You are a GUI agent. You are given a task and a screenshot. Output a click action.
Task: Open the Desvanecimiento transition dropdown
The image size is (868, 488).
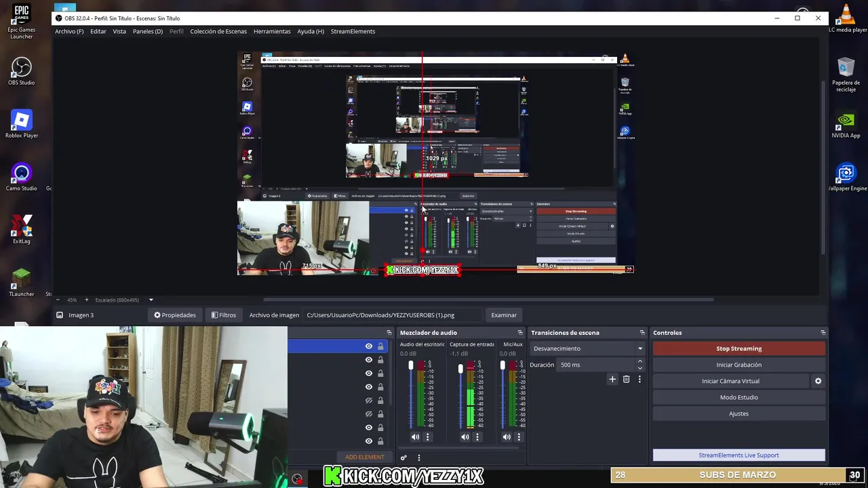[x=587, y=348]
